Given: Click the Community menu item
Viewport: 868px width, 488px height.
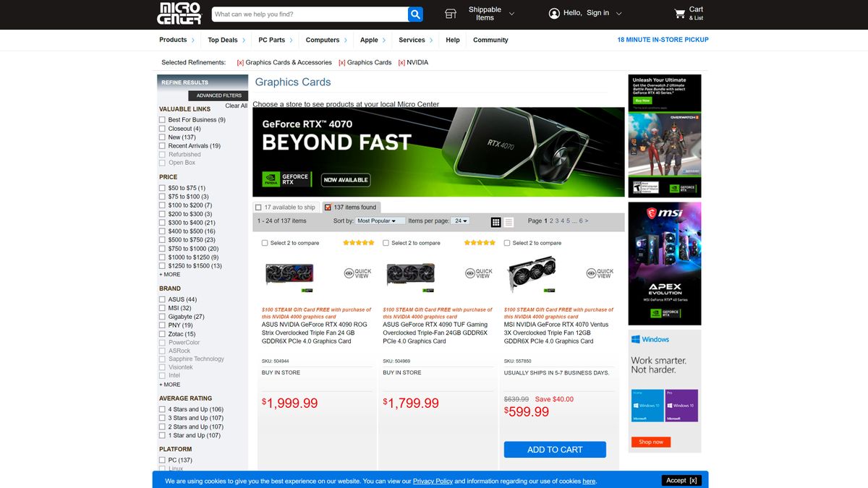Looking at the screenshot, I should [490, 40].
